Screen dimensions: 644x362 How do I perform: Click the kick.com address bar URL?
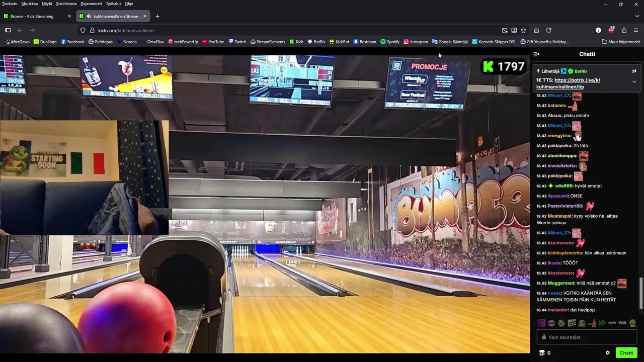[126, 30]
